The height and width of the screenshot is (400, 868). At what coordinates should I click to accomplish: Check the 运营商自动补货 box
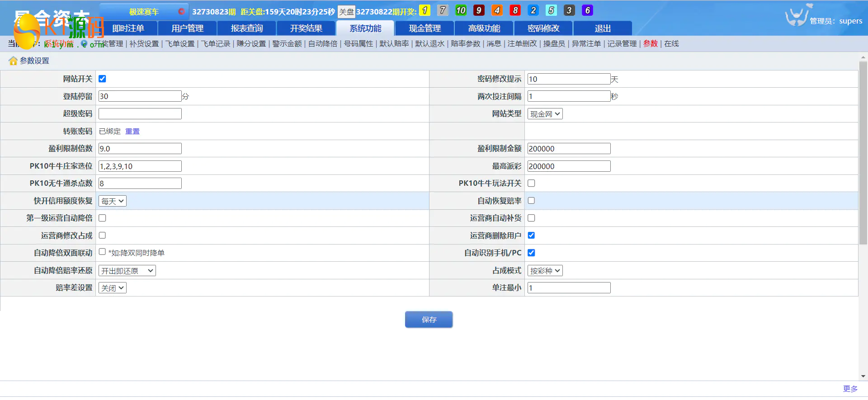tap(531, 218)
